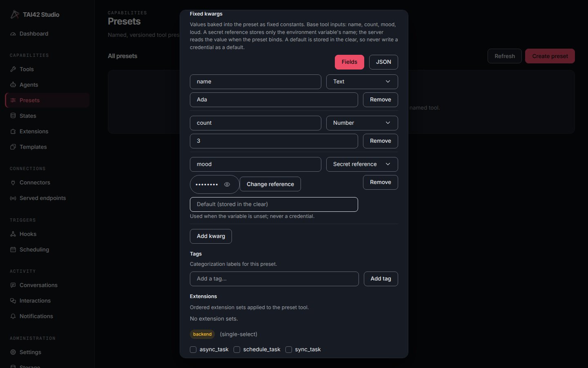
Task: Check the sync_task checkbox
Action: 289,350
